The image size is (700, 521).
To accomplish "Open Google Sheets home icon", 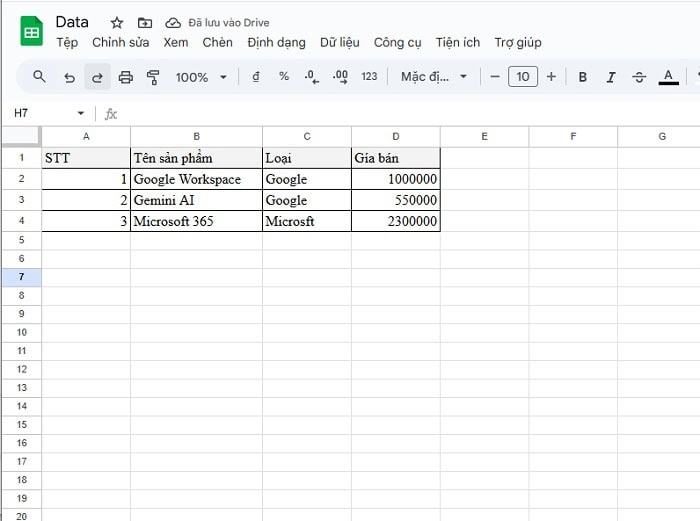I will coord(32,31).
